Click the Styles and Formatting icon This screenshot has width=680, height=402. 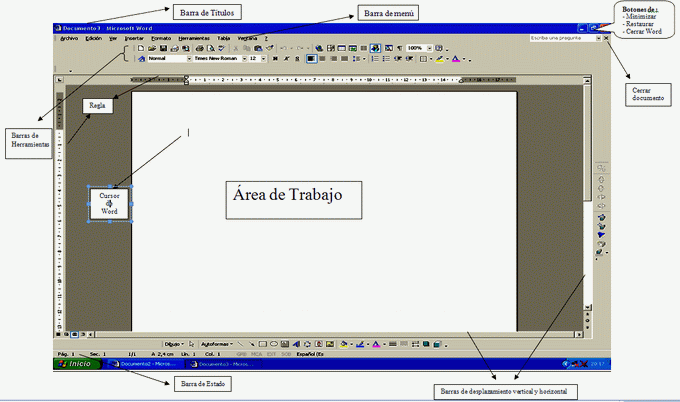[x=141, y=59]
